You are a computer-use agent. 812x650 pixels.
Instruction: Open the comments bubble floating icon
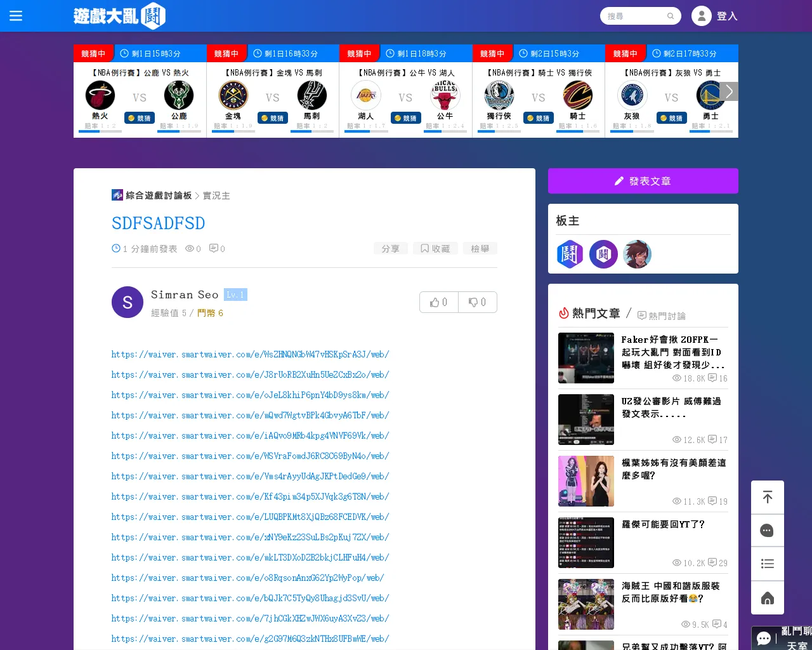pos(767,531)
